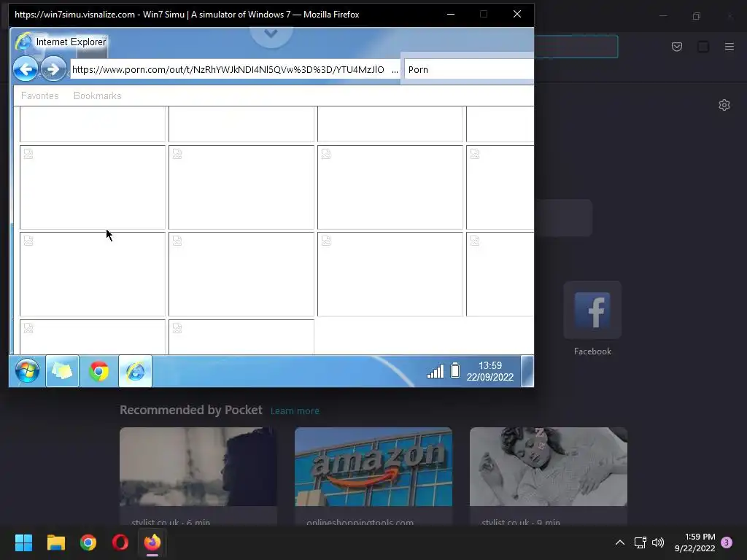Open the Win7 Simu Start orb

coord(27,371)
